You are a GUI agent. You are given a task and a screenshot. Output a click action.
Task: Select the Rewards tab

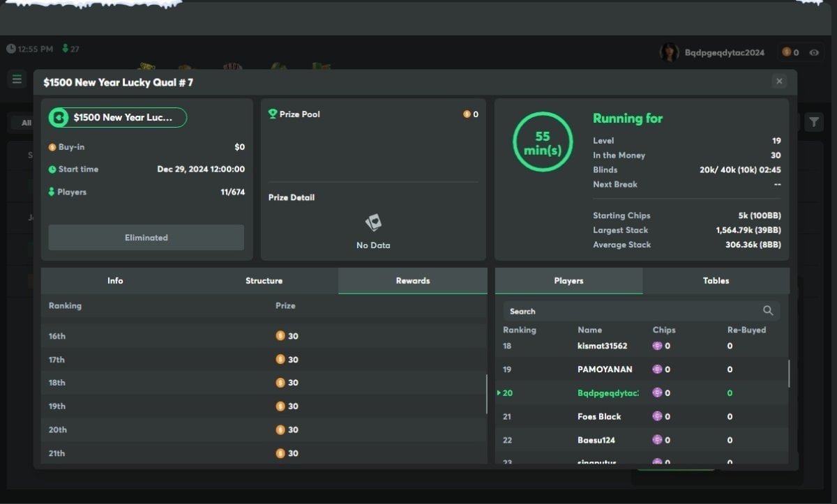(x=413, y=281)
